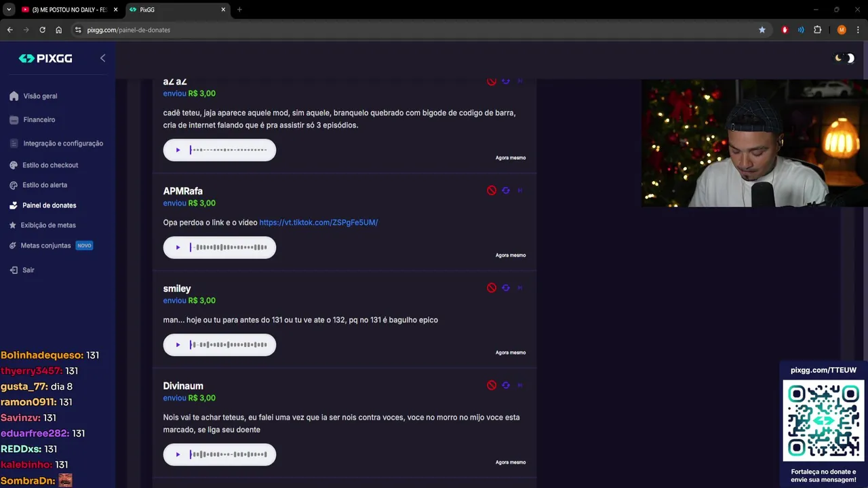Open a new browser tab
The width and height of the screenshot is (868, 488).
(239, 9)
